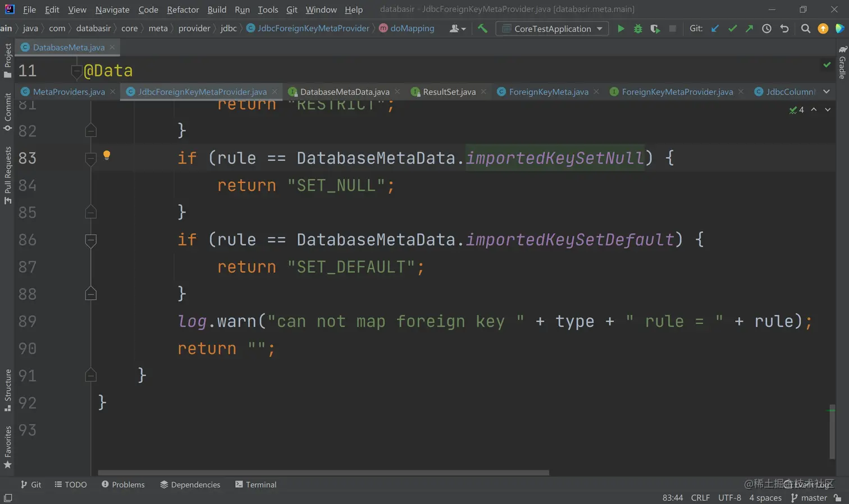Viewport: 849px width, 504px height.
Task: Show quick-fix lightbulb on line 83
Action: coord(107,155)
